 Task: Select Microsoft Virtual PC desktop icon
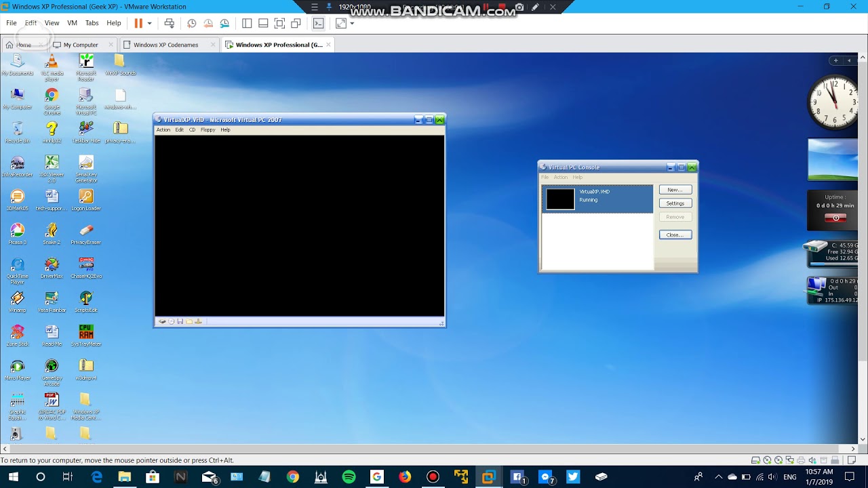tap(85, 101)
